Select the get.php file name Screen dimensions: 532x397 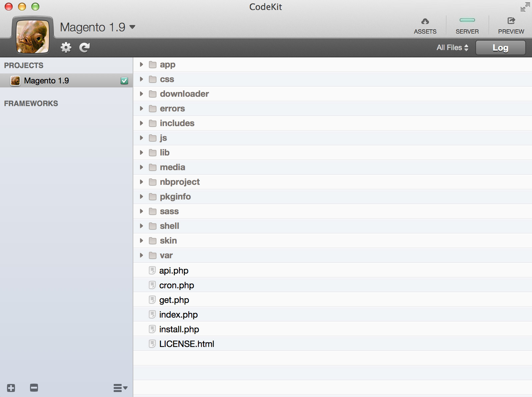click(x=174, y=300)
